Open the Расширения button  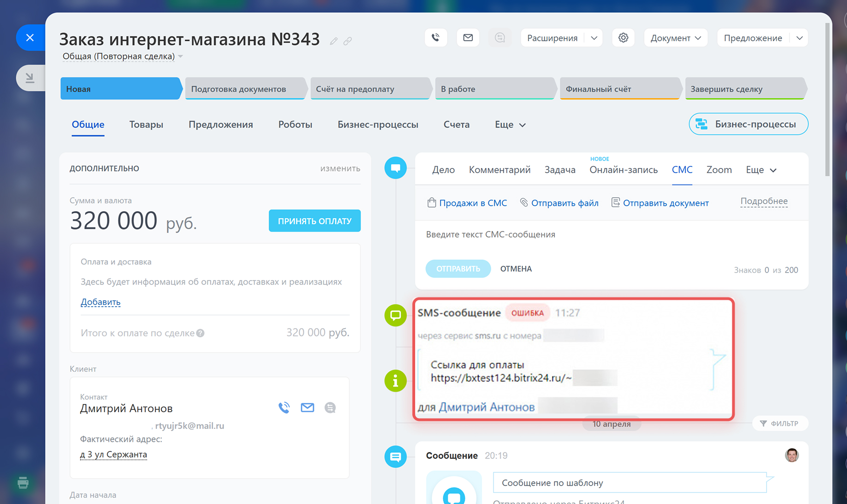point(553,38)
